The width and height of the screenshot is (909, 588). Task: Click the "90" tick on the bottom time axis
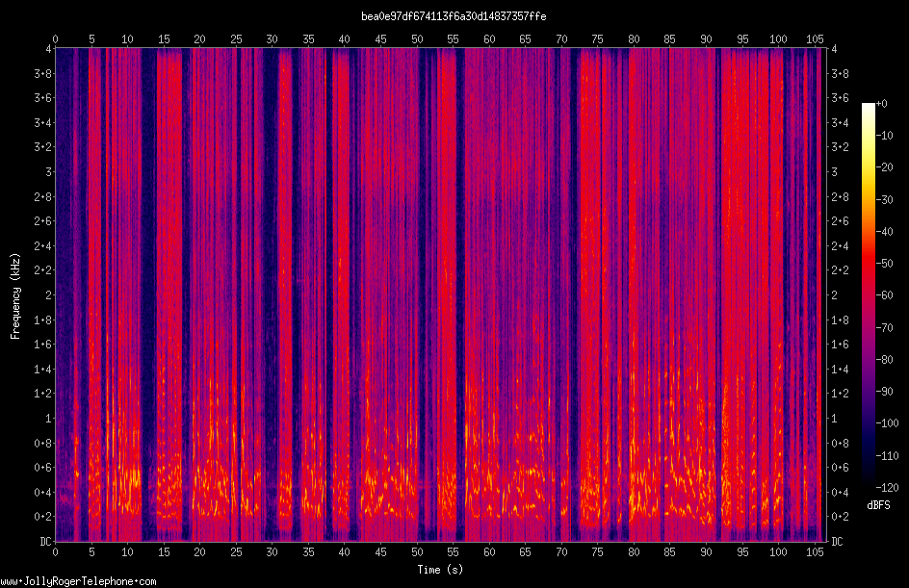(706, 552)
